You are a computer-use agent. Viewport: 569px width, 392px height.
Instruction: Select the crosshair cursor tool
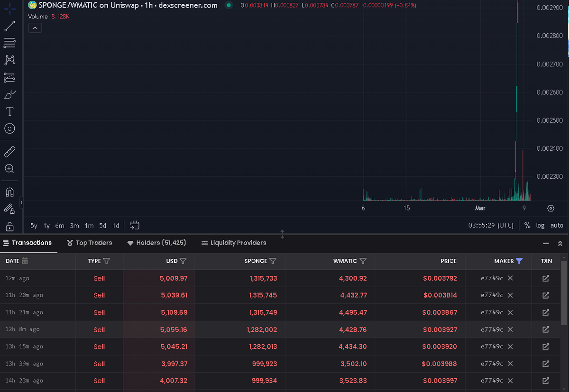click(x=9, y=9)
